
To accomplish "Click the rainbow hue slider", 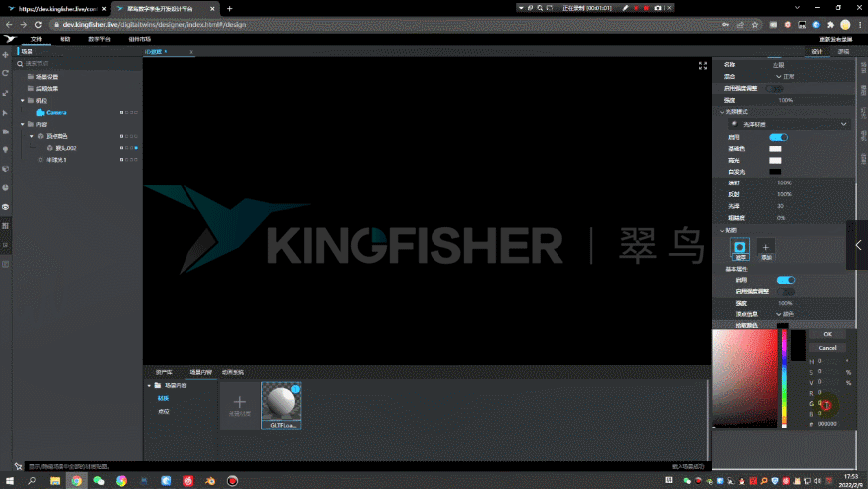I will [784, 379].
